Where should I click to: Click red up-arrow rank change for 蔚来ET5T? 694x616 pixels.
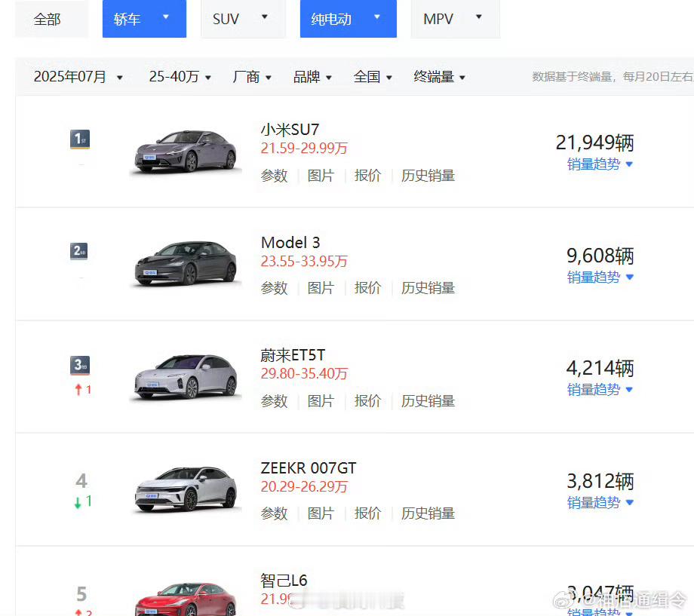click(83, 389)
